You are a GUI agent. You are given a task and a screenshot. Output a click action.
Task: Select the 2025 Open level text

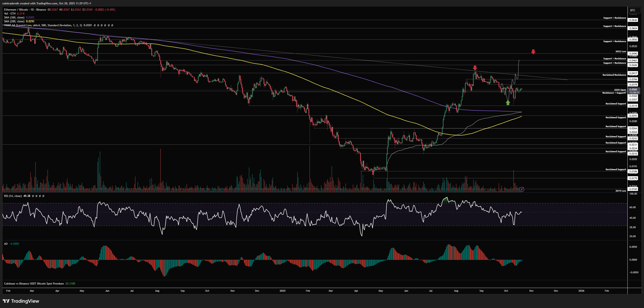click(620, 90)
